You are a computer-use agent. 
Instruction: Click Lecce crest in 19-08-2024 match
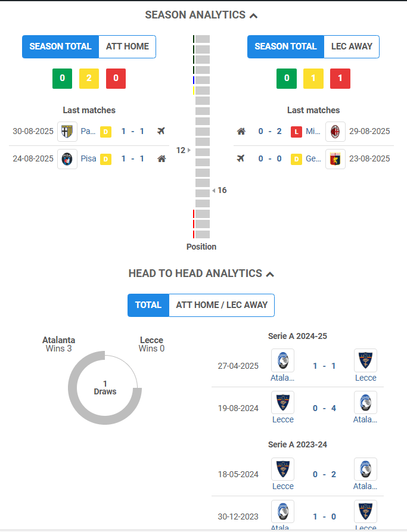[x=283, y=402]
